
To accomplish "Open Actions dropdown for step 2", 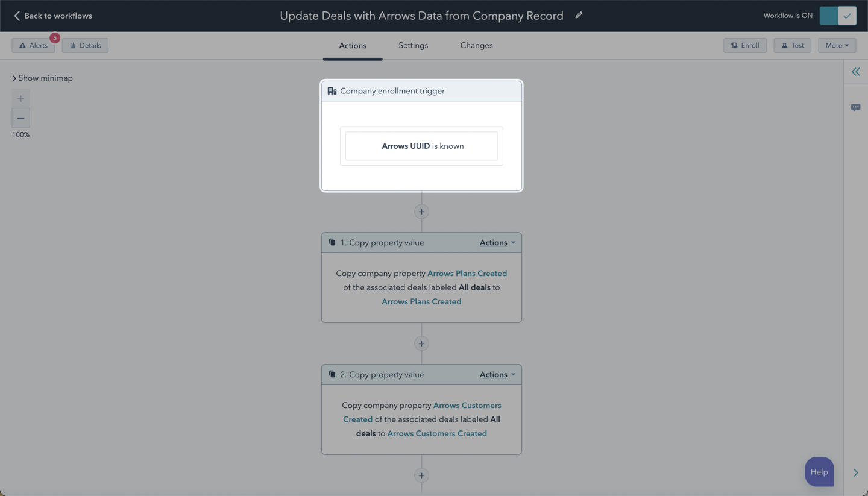I will (497, 374).
